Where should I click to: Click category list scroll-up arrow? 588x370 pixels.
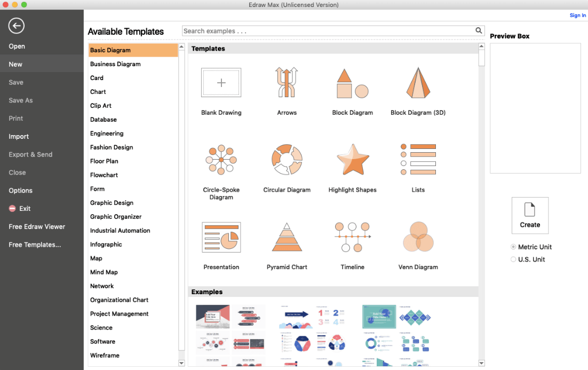[181, 46]
